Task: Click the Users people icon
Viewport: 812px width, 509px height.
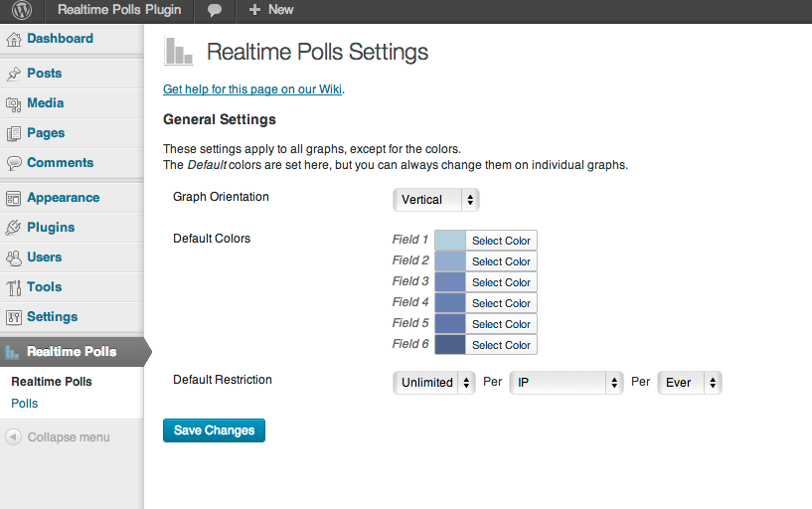Action: 14,257
